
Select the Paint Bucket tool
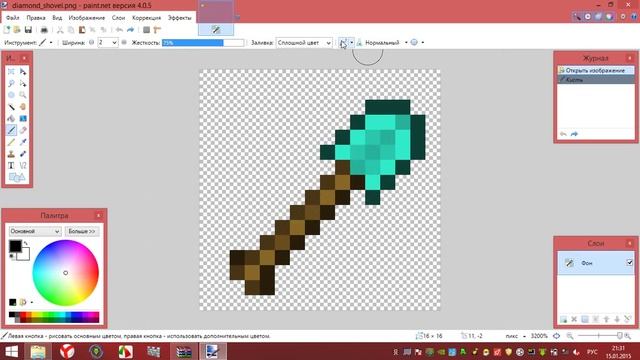click(x=11, y=119)
